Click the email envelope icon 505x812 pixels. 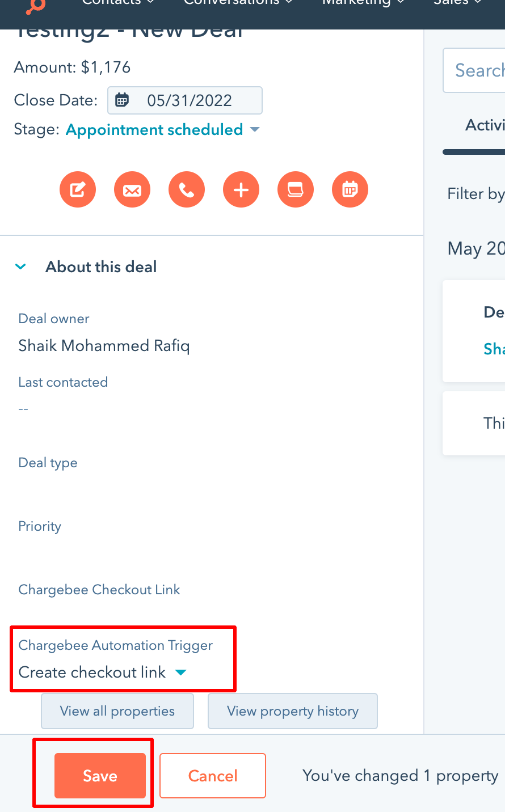[x=132, y=189]
